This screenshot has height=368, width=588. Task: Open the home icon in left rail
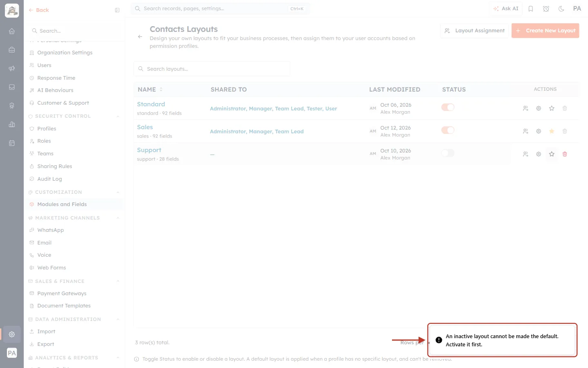pyautogui.click(x=12, y=31)
